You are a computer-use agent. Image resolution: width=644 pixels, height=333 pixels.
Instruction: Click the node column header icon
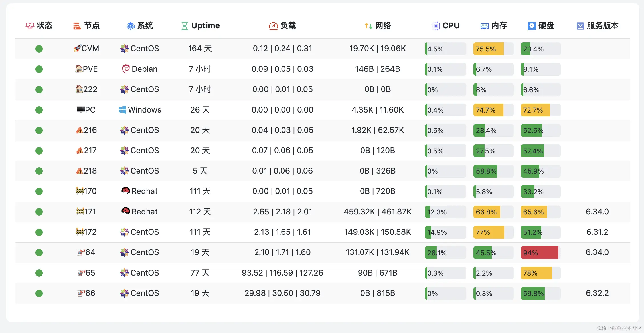pyautogui.click(x=77, y=26)
